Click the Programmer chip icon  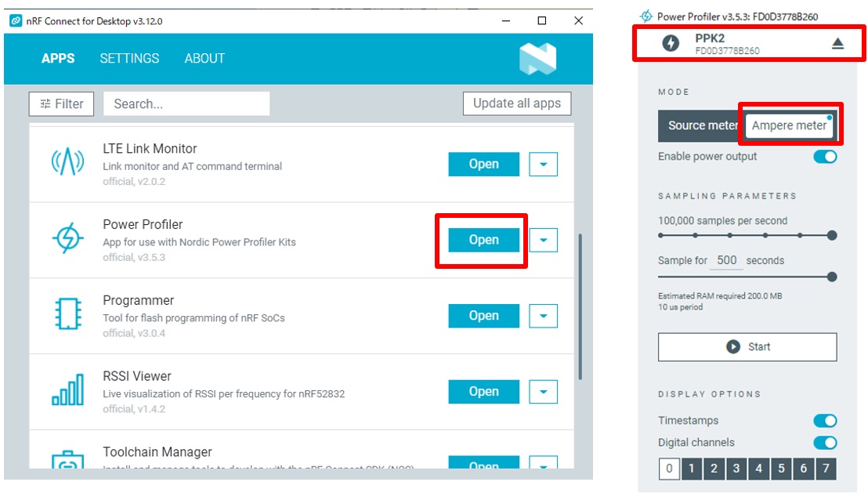(x=67, y=314)
